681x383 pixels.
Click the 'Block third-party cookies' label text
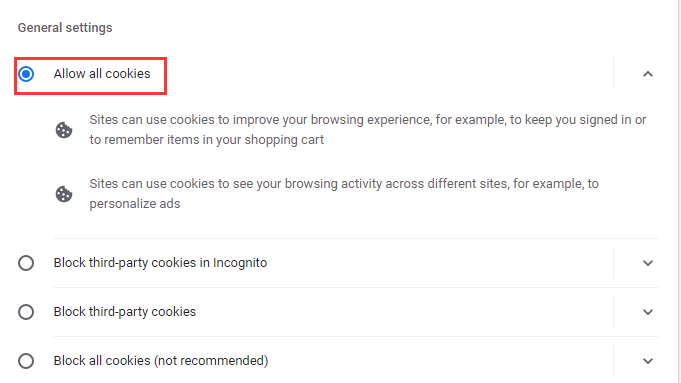125,312
